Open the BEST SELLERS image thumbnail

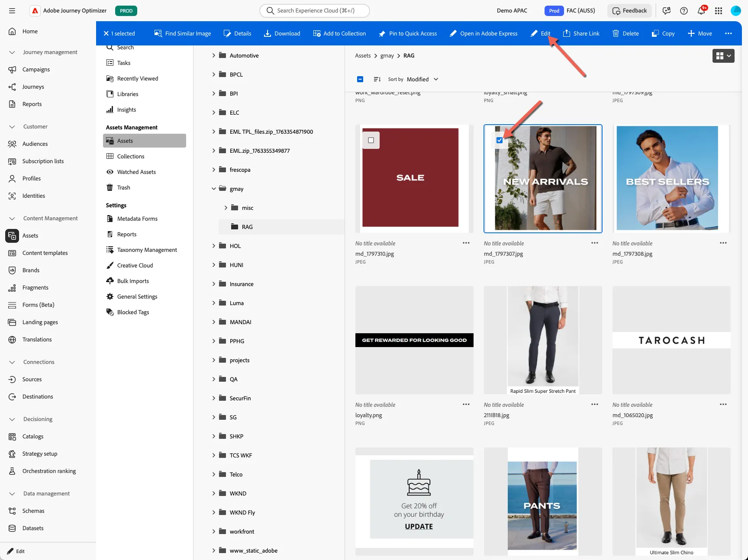(671, 178)
